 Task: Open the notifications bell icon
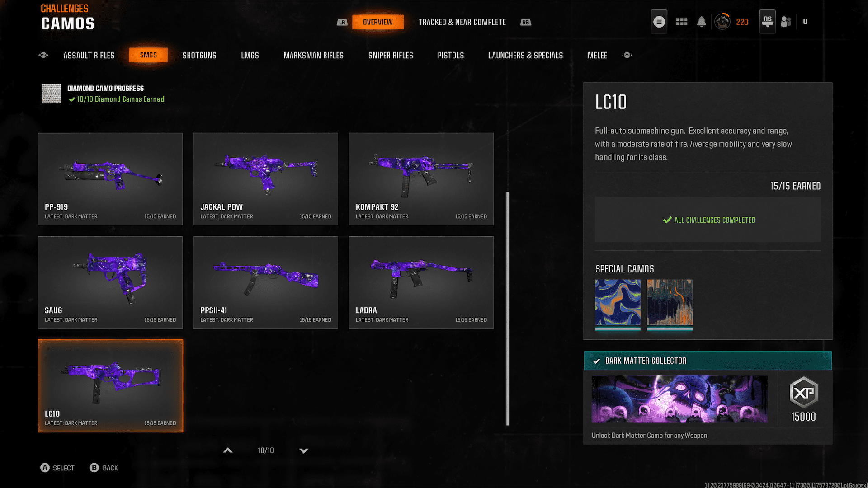tap(701, 22)
